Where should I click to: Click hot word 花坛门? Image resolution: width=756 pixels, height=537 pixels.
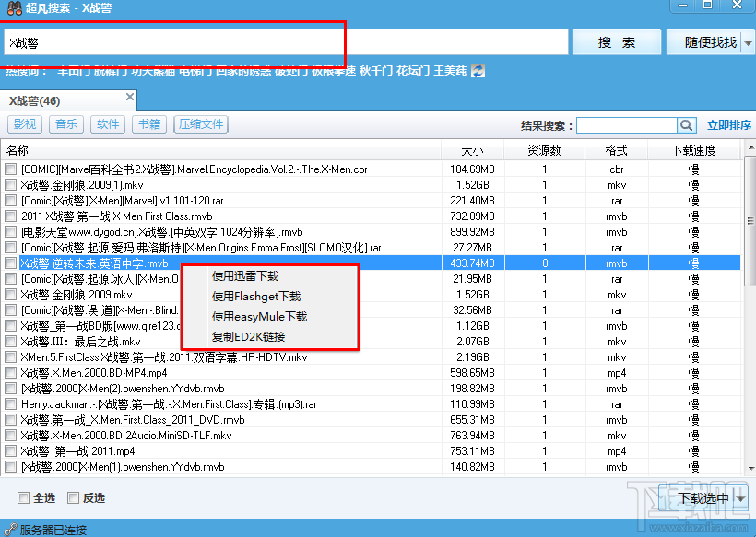[413, 71]
